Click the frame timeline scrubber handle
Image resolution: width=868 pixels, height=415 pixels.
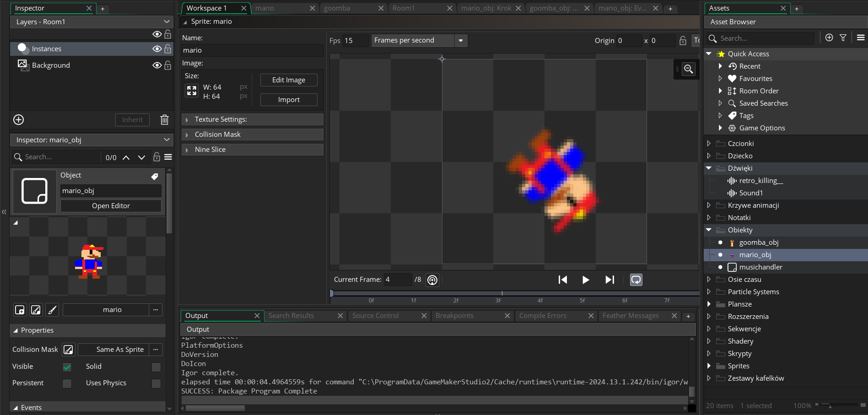[332, 293]
